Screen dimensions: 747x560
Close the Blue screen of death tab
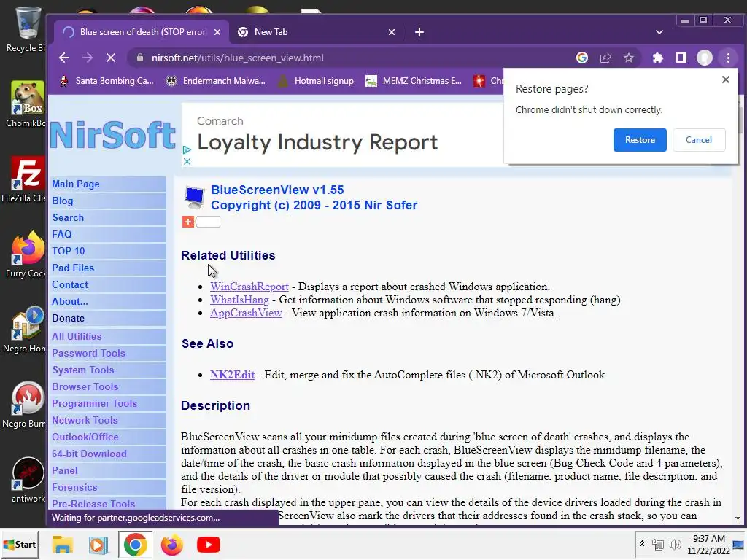(x=217, y=32)
